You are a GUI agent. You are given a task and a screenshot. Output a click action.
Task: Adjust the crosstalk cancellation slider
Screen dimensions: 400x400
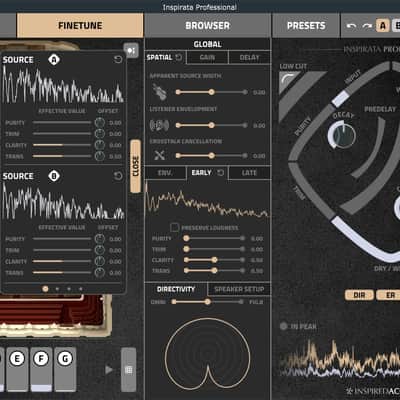(212, 156)
